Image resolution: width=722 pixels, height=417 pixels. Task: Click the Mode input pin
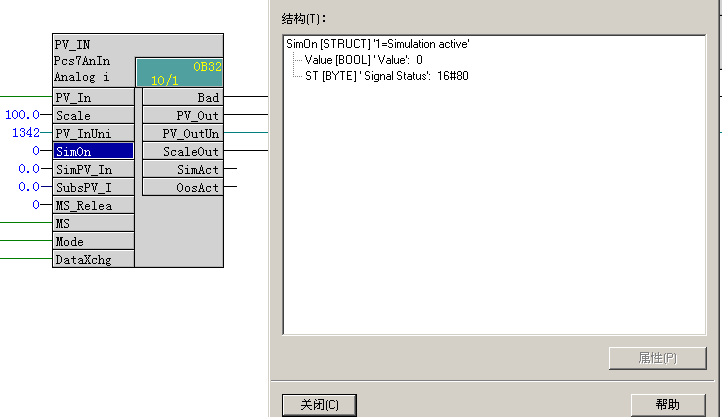92,241
